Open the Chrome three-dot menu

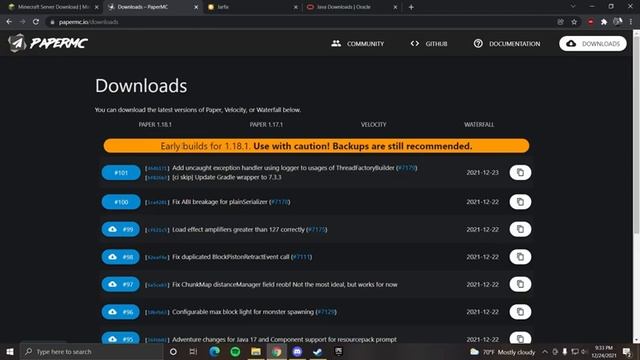pyautogui.click(x=631, y=22)
